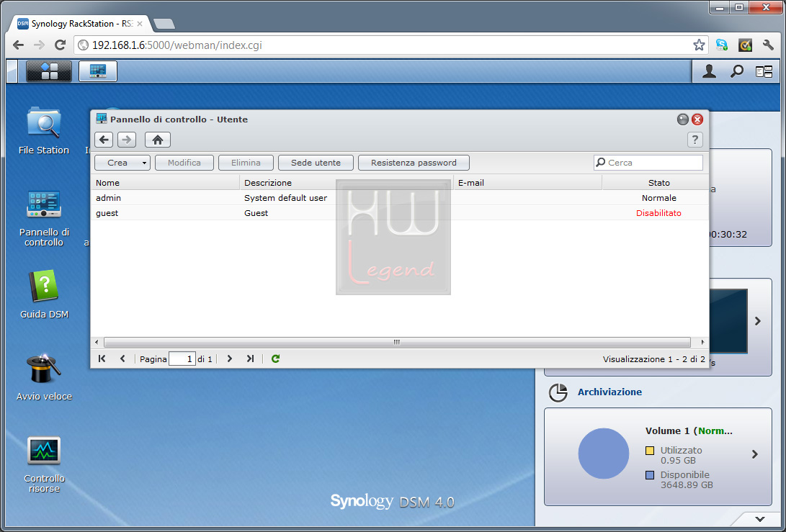Screen dimensions: 786x532
Task: Return to Control Panel home
Action: click(x=157, y=140)
